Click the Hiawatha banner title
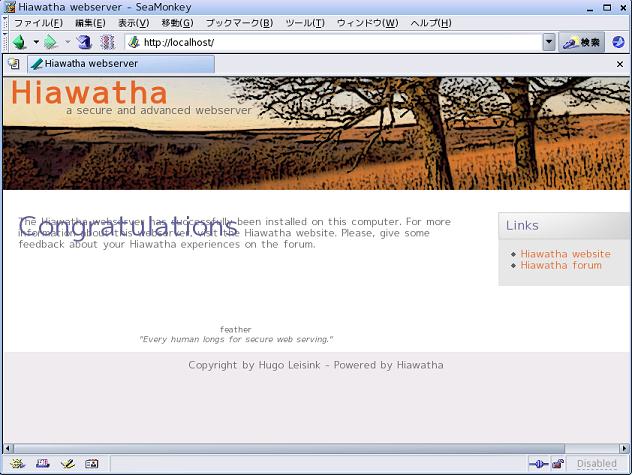 click(89, 92)
